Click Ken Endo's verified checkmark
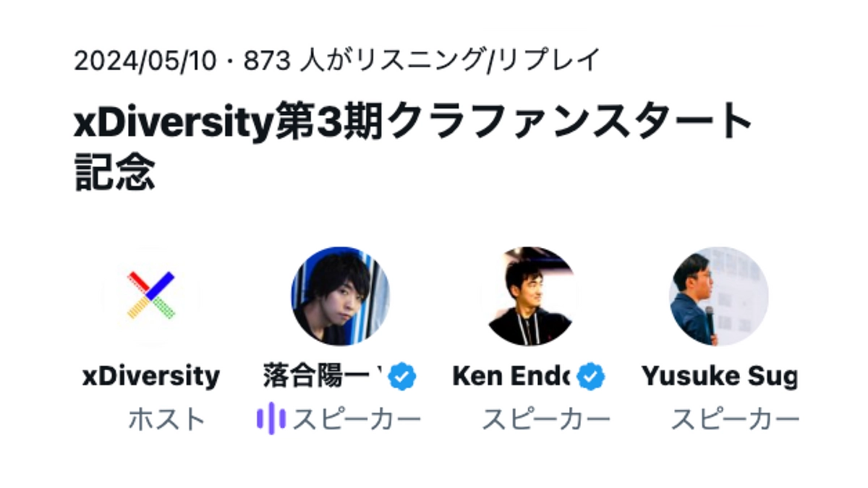Viewport: 868px width, 488px height. [590, 374]
